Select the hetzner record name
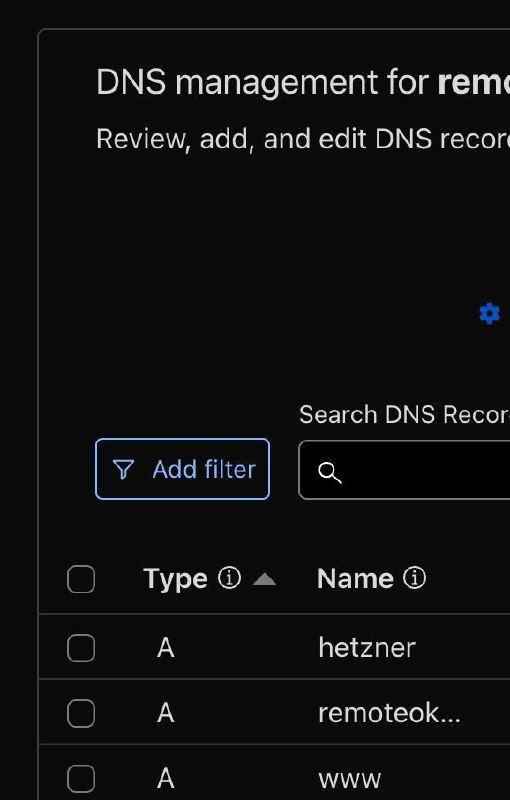The image size is (510, 800). pos(367,648)
